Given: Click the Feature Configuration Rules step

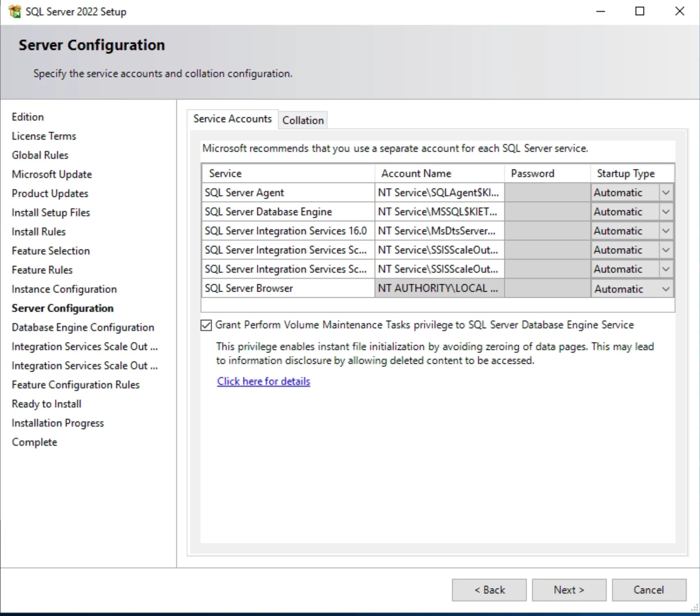Looking at the screenshot, I should coord(76,385).
